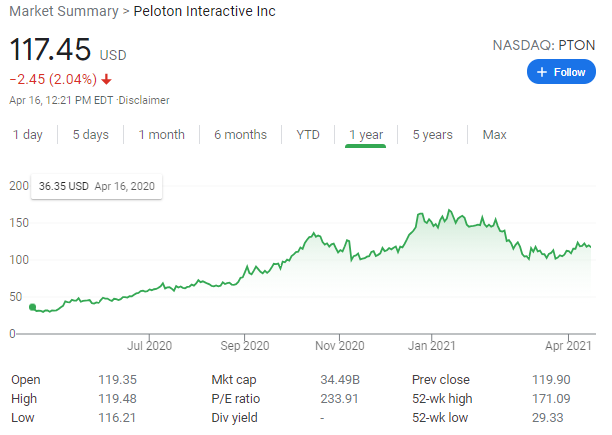This screenshot has width=612, height=435.
Task: Click the 36.35 USD price tooltip
Action: [x=96, y=187]
